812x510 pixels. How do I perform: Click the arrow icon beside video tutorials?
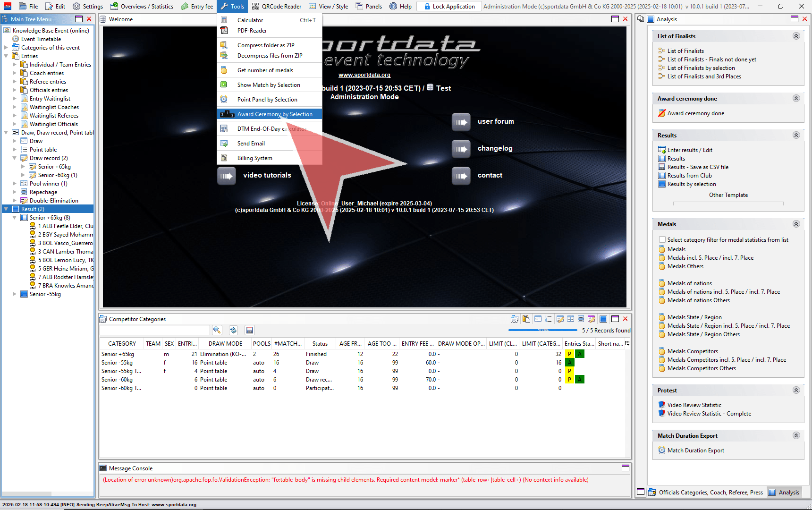[x=226, y=176]
